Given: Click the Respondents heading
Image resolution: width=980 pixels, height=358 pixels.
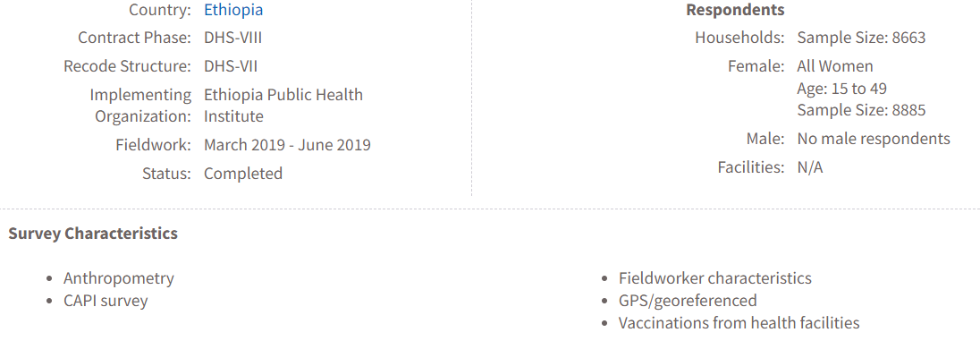Looking at the screenshot, I should click(x=735, y=10).
